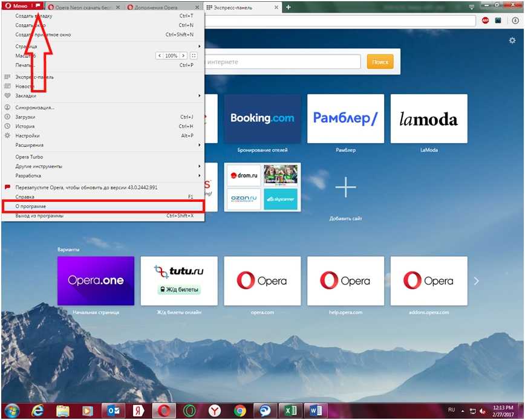Open the Windows Start button
Viewport: 525px width, 420px height.
coord(12,410)
